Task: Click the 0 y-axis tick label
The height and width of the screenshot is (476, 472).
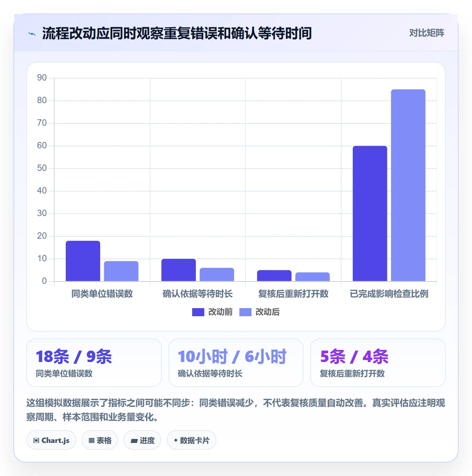Action: (44, 281)
